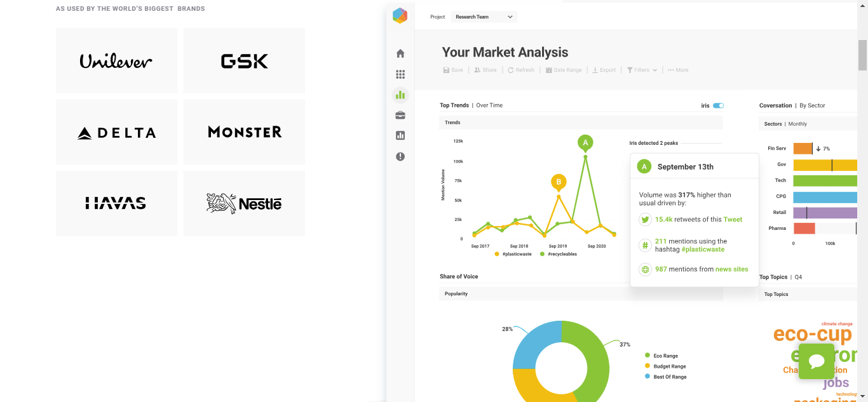Expand the Filters dropdown in the toolbar
Screen dimensions: 868x402
(641, 70)
